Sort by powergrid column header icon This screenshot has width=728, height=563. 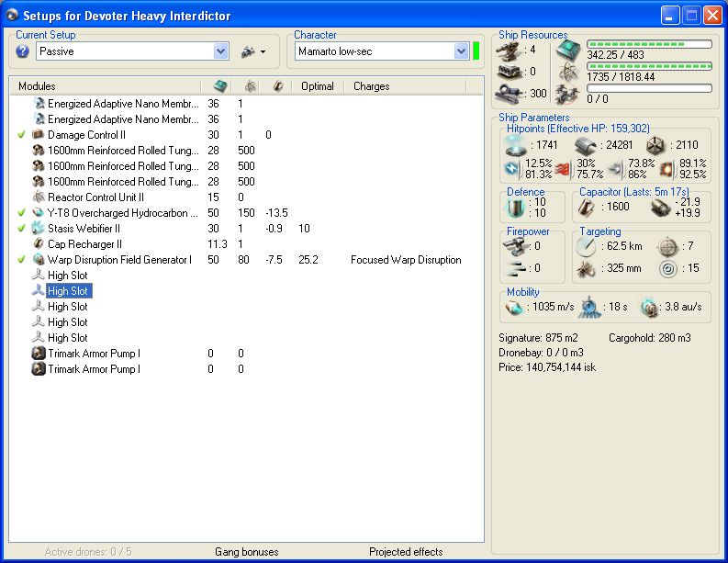coord(251,86)
